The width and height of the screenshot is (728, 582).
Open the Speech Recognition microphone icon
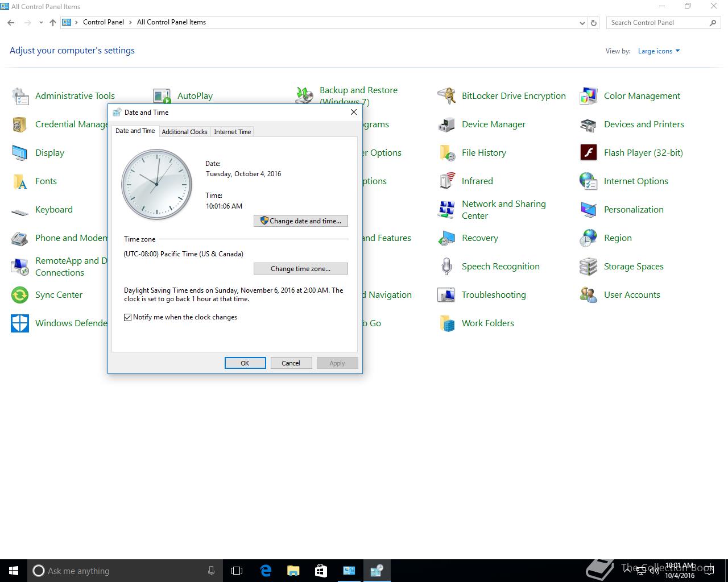click(446, 267)
